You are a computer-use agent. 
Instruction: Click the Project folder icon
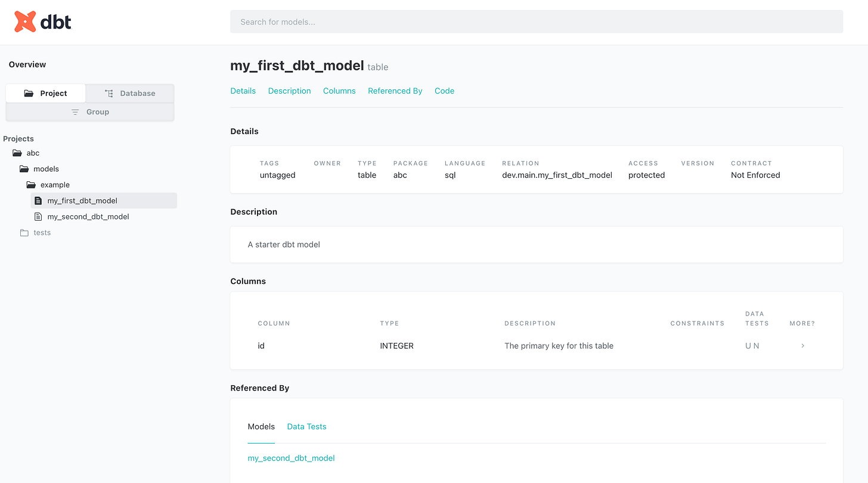29,93
